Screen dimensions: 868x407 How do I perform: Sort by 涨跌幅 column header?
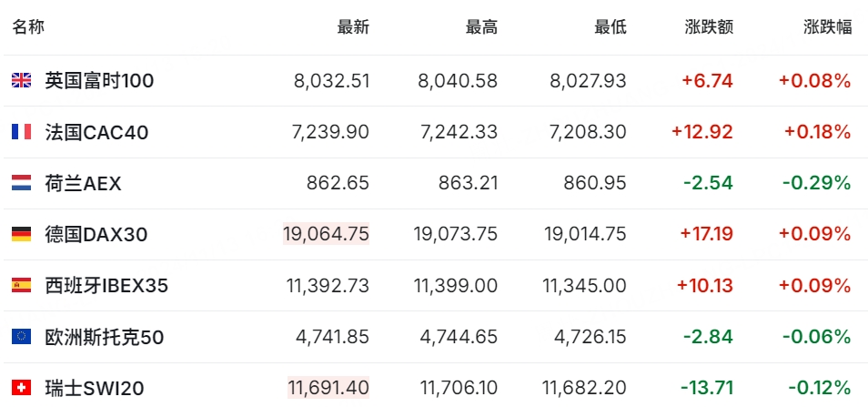click(x=828, y=27)
